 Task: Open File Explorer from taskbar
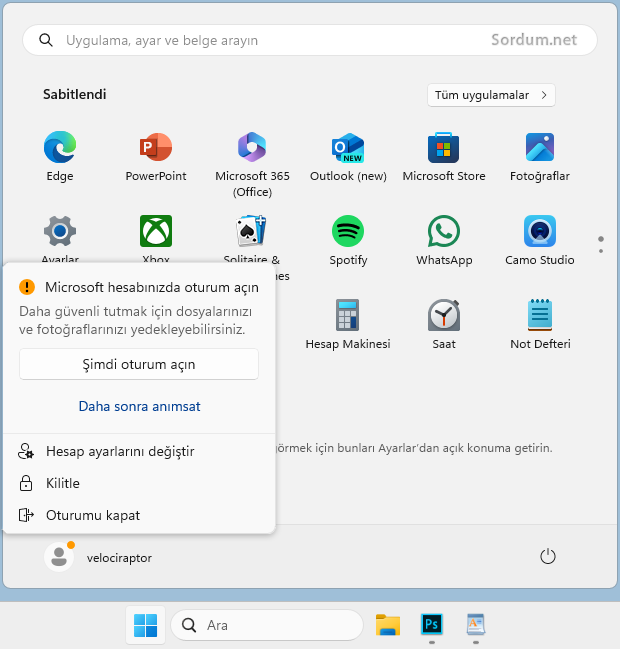[x=388, y=625]
